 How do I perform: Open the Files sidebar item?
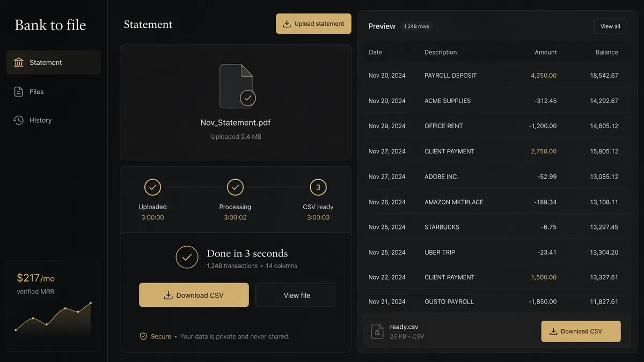[54, 92]
